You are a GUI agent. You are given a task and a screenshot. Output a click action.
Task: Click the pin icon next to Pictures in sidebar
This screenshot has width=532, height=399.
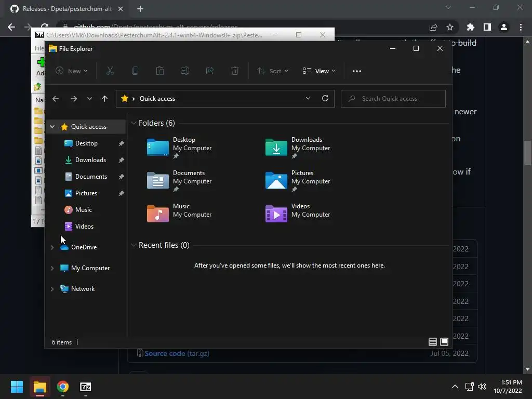point(121,193)
